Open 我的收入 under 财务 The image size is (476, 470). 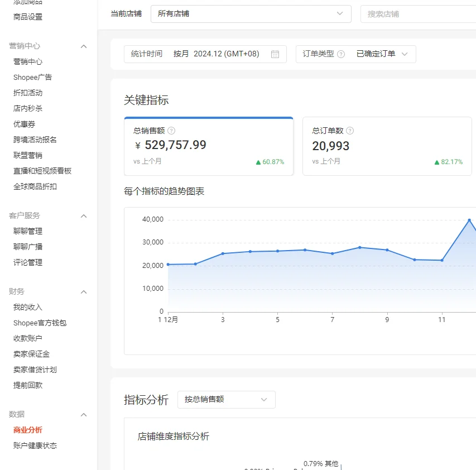28,306
